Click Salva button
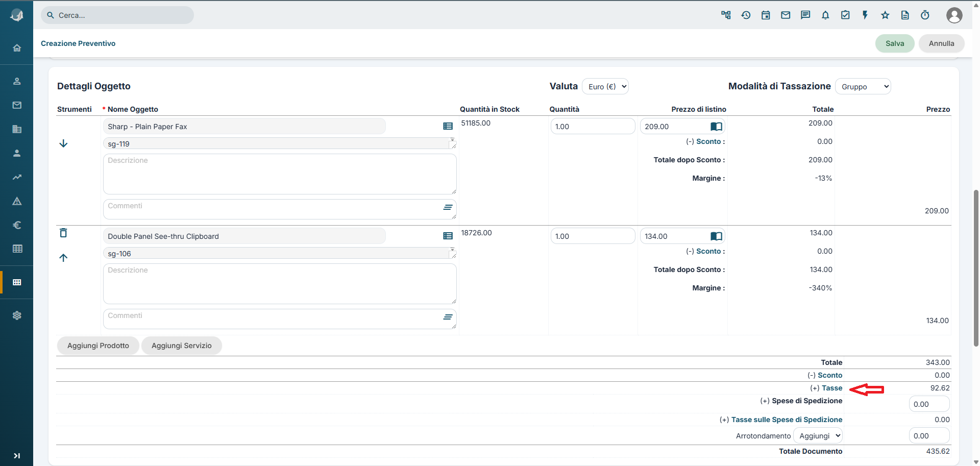Viewport: 980px width, 466px height. pos(895,43)
